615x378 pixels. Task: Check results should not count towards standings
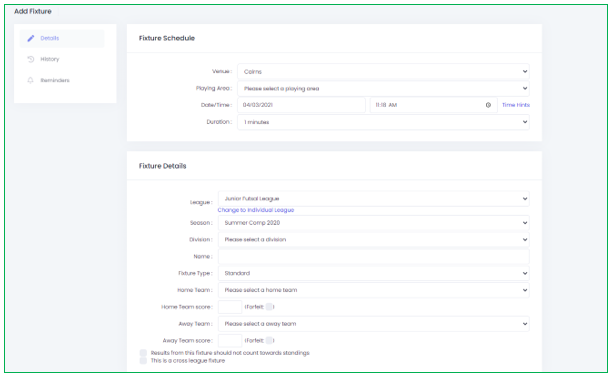[143, 353]
